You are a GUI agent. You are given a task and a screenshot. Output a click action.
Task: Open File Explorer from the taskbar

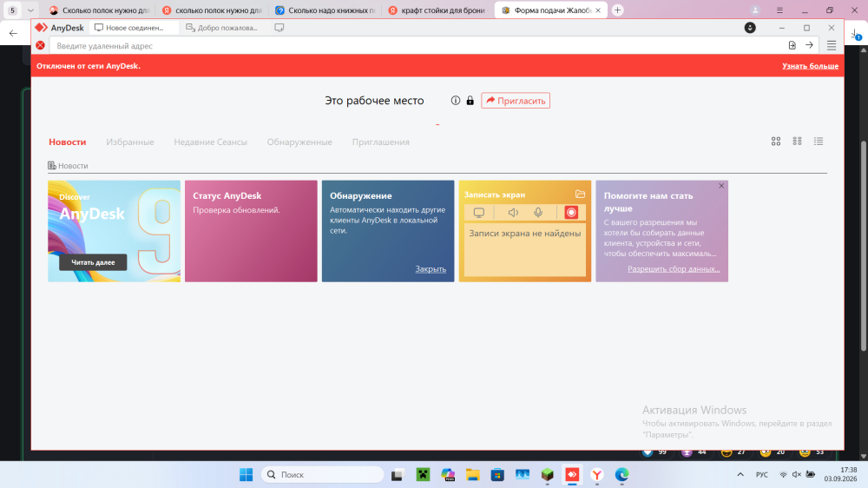click(472, 475)
